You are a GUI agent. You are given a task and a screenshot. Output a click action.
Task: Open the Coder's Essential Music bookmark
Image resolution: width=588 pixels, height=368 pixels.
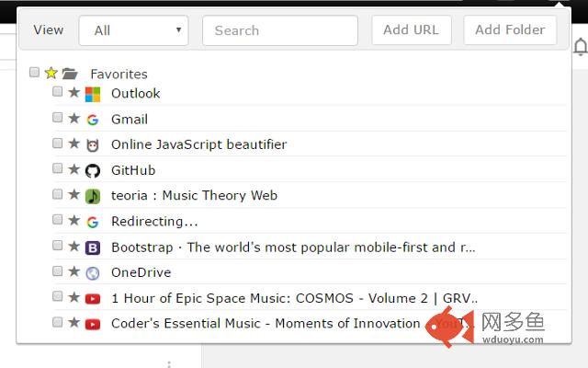click(266, 323)
